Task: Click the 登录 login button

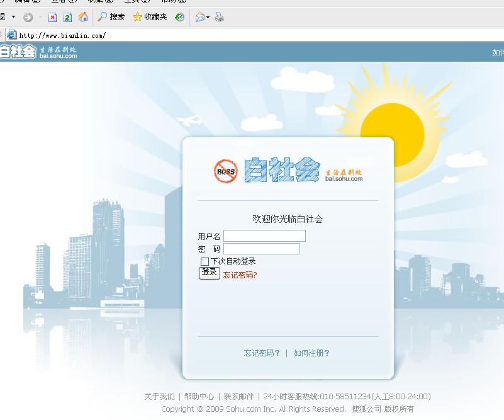Action: [210, 273]
